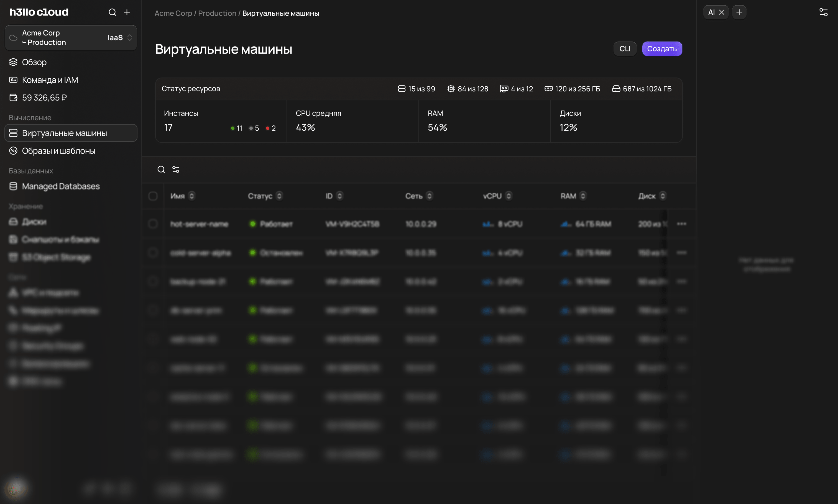This screenshot has height=504, width=838.
Task: Click the user avatar at sidebar bottom
Action: [15, 488]
